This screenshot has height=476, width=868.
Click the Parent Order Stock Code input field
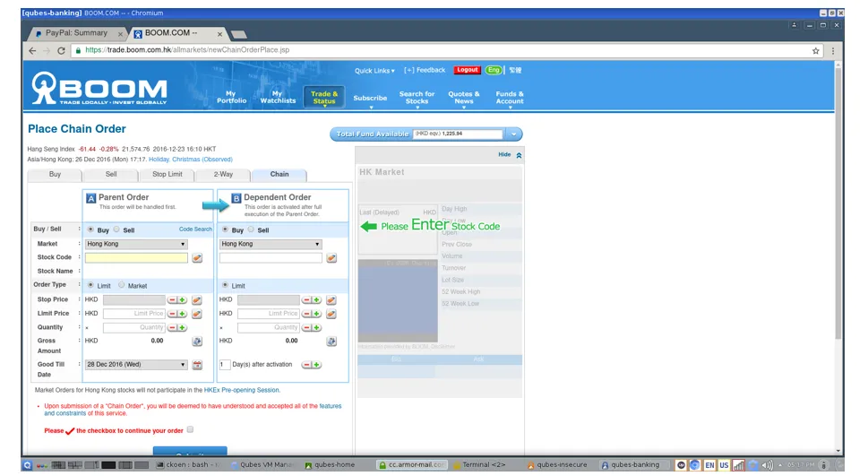click(x=136, y=257)
